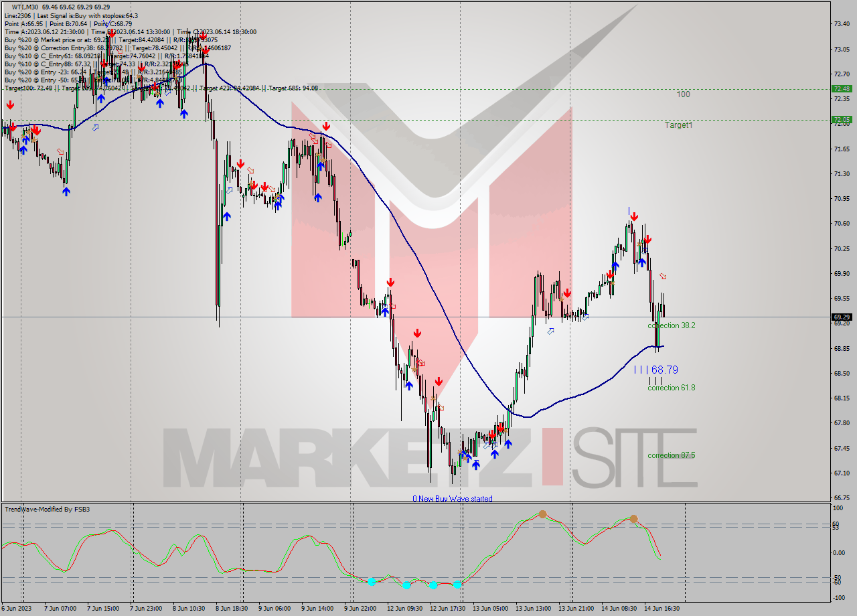Click the 67.80 price axis label
The height and width of the screenshot is (616, 857).
[x=842, y=422]
